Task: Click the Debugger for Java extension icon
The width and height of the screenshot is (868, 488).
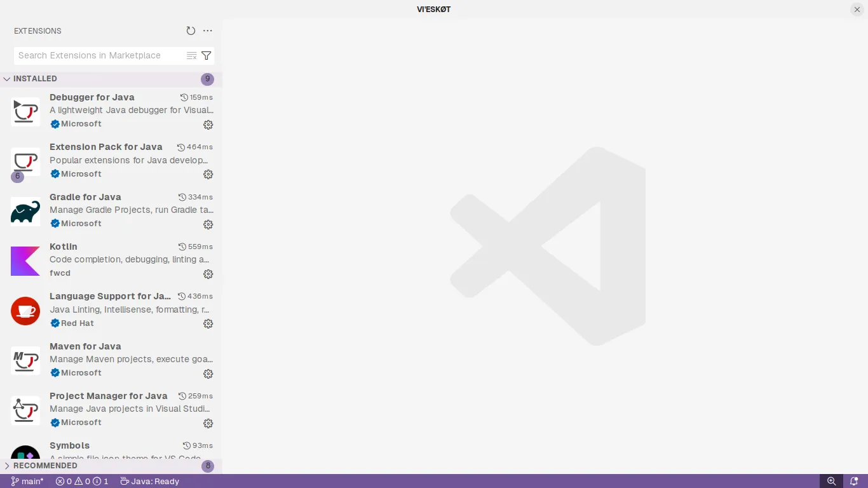Action: point(25,111)
